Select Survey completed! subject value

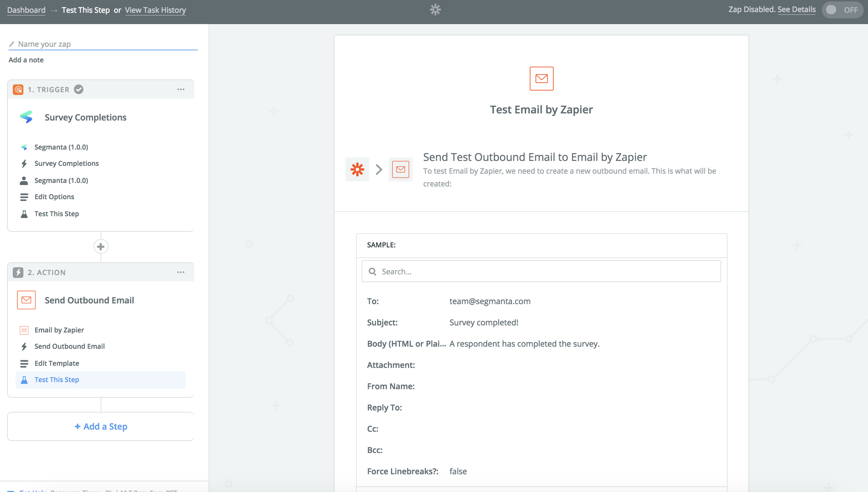484,323
